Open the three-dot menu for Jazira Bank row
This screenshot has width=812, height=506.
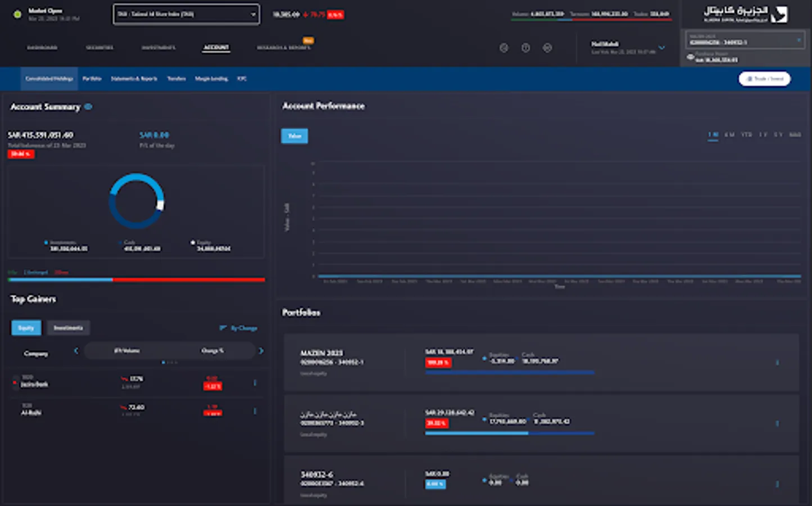(x=255, y=383)
